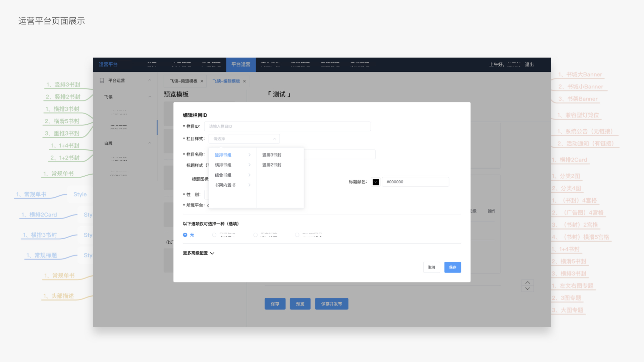
Task: Select the last radio option in row
Action: click(297, 235)
